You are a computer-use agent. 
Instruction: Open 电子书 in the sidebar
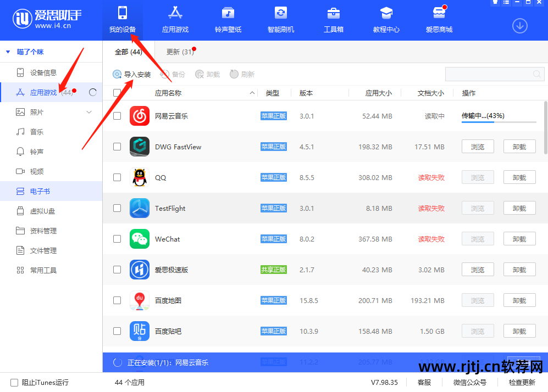click(51, 191)
